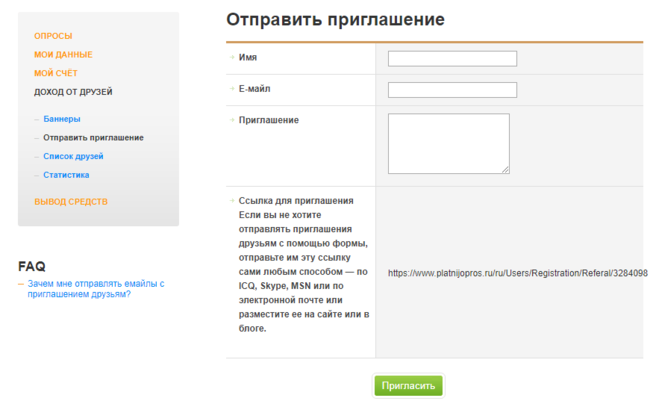Click the green arrow icon beside Имя
This screenshot has width=656, height=401.
click(232, 57)
